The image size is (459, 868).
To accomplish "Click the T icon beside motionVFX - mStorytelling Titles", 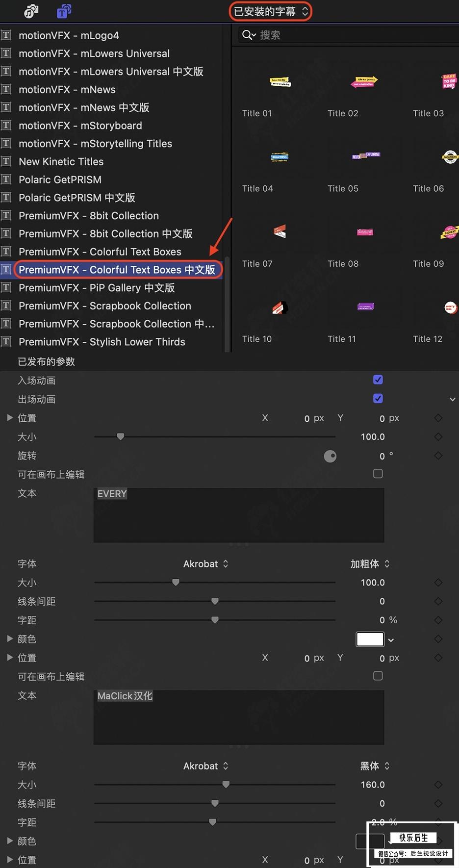I will [x=6, y=144].
